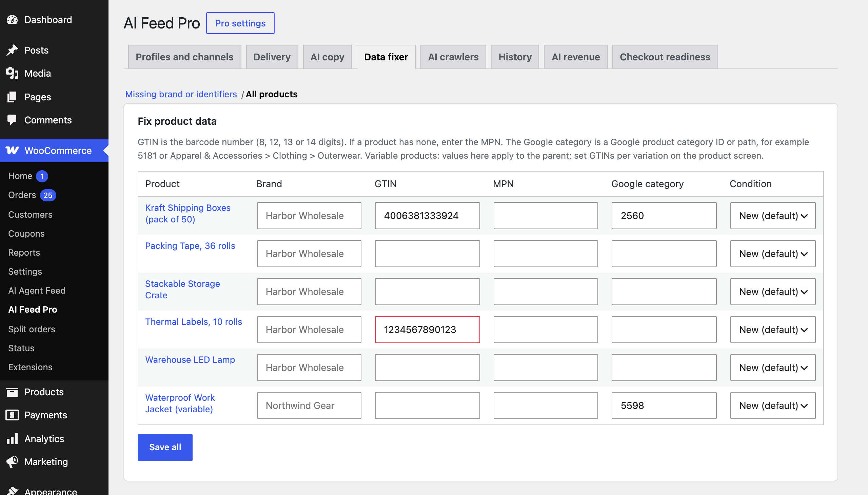Open WooCommerce Home submenu item
The width and height of the screenshot is (868, 495).
coord(28,176)
